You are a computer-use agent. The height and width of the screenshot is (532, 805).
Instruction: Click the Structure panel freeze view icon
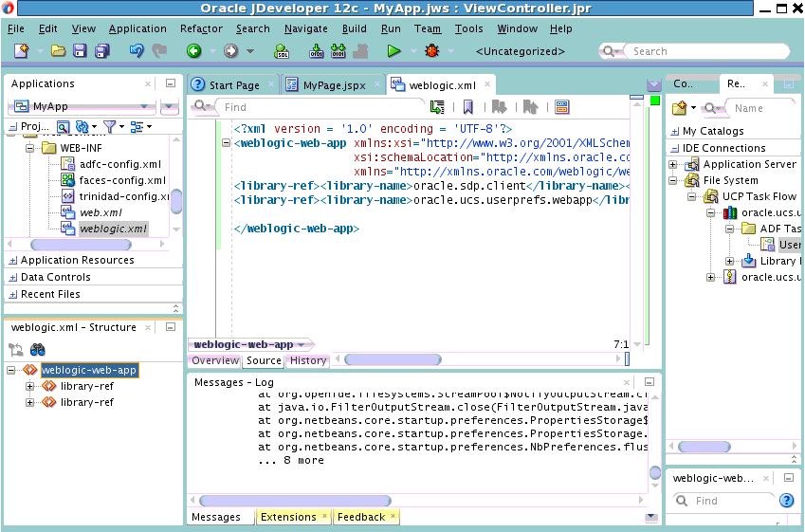pos(16,350)
